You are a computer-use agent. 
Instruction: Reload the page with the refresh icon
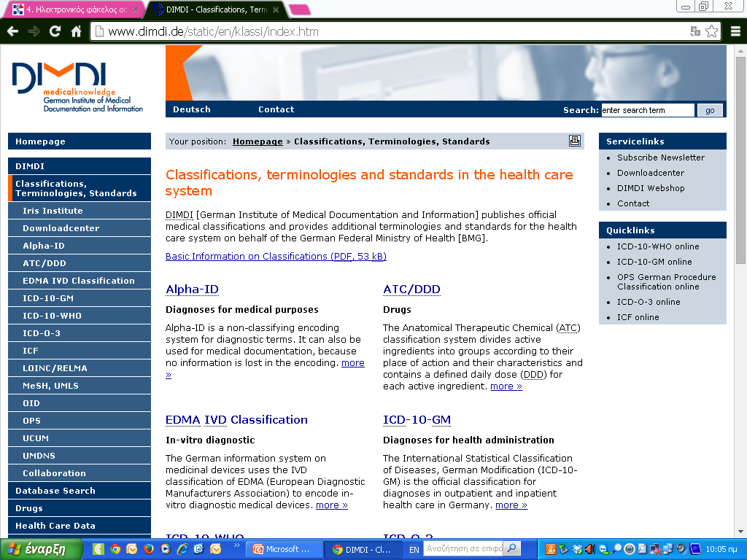pos(55,31)
